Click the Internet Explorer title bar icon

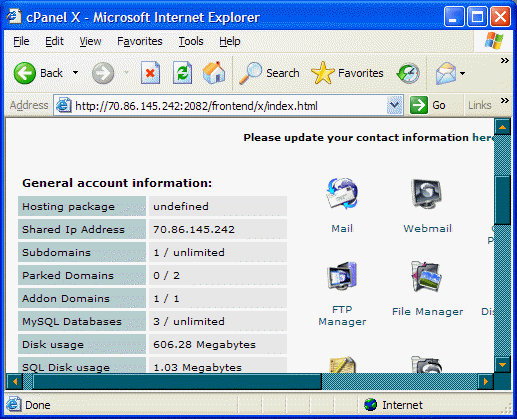tap(14, 16)
